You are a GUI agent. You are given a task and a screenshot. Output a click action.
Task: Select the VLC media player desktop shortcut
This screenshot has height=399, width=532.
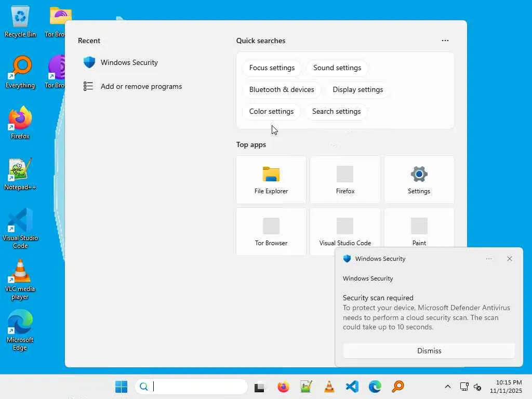[x=20, y=280]
